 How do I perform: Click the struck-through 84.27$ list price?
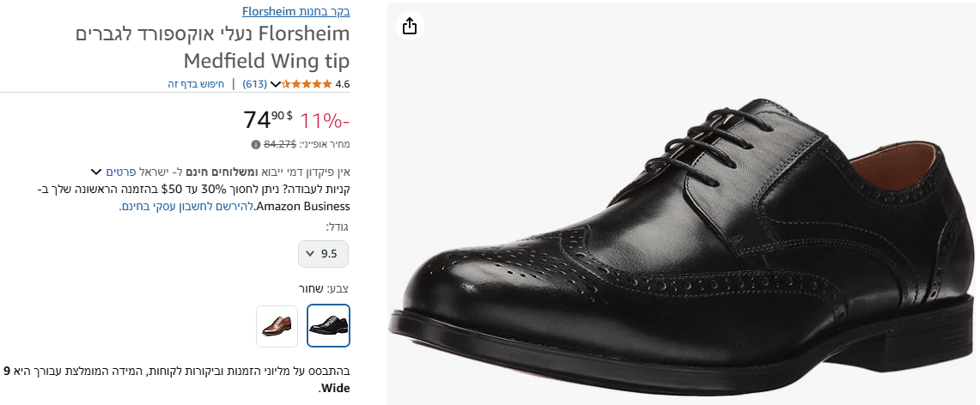tap(280, 144)
